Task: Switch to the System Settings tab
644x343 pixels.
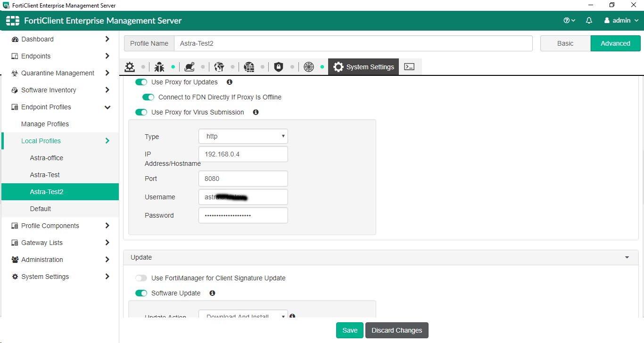Action: pyautogui.click(x=363, y=66)
